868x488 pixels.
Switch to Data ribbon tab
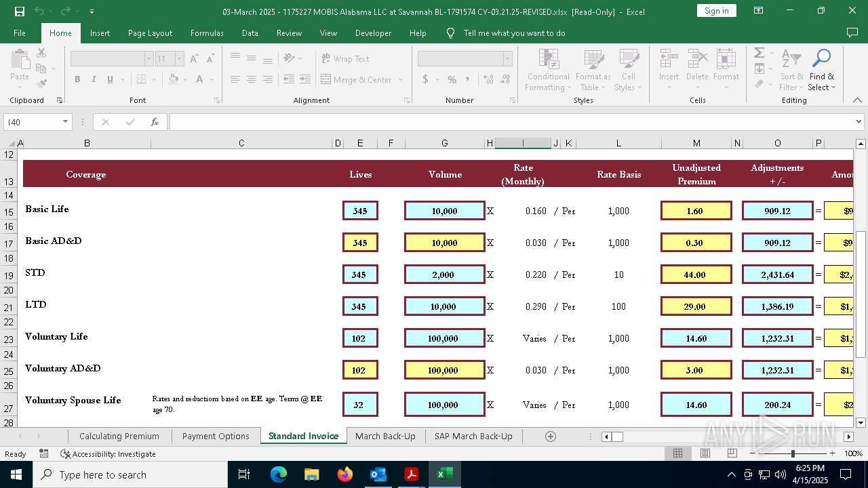point(250,33)
